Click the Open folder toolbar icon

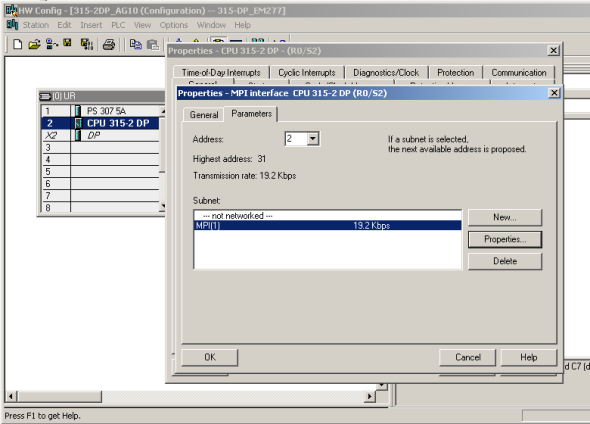[34, 44]
